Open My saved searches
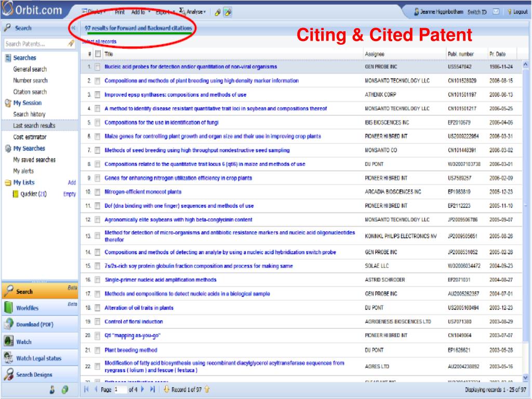This screenshot has width=532, height=399. (34, 160)
